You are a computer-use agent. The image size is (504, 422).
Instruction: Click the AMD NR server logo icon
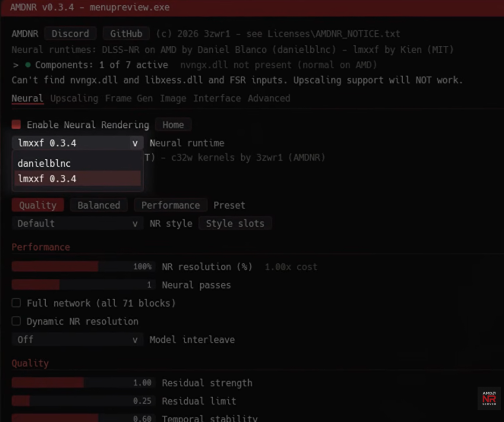(x=489, y=398)
